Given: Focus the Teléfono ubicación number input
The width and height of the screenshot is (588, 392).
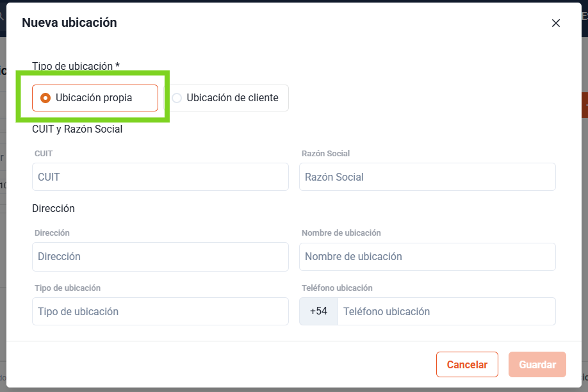Looking at the screenshot, I should [x=446, y=311].
